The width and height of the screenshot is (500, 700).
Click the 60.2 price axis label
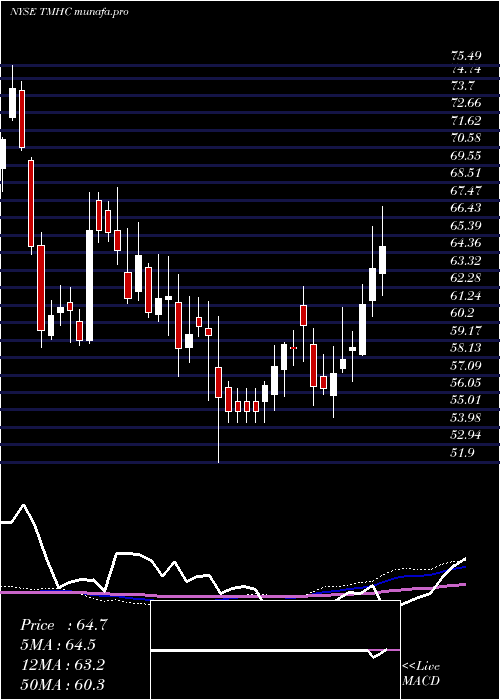[463, 313]
